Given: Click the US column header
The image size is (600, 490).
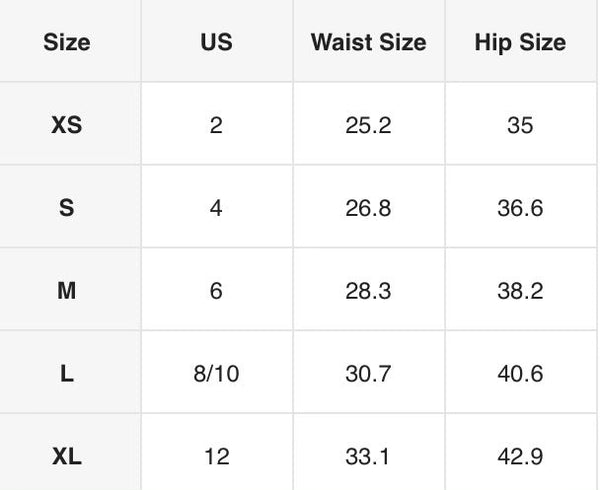Looking at the screenshot, I should [217, 42].
